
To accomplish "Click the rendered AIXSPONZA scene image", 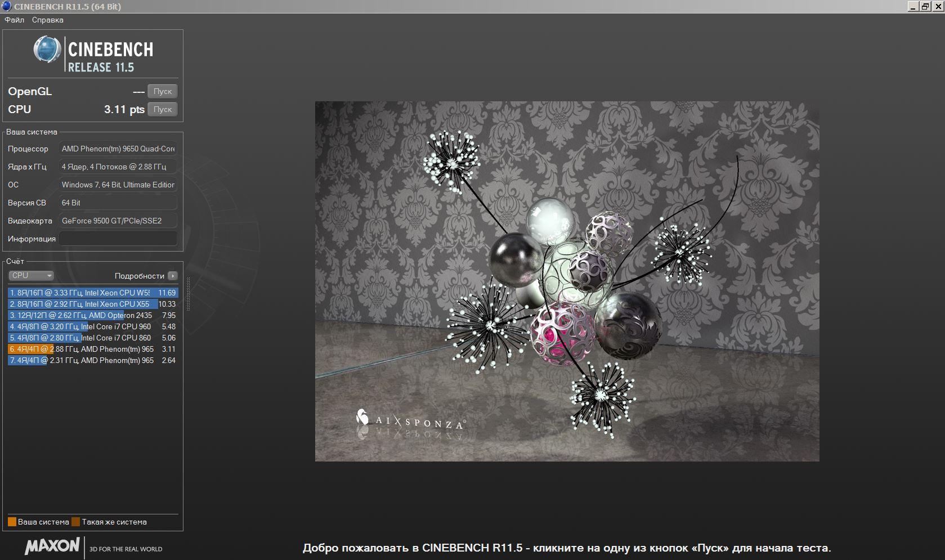I will click(x=567, y=281).
